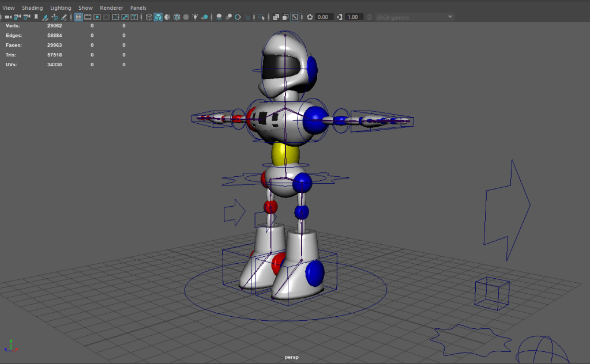The height and width of the screenshot is (364, 590).
Task: Click Smooth Shade All cube icon
Action: [x=158, y=17]
